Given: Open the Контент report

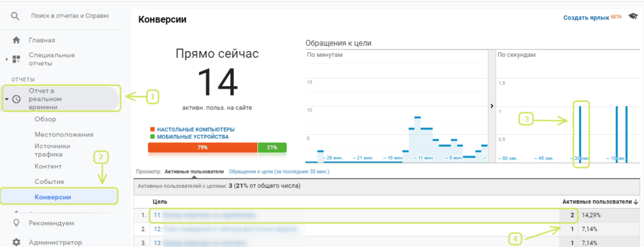Looking at the screenshot, I should [x=48, y=166].
